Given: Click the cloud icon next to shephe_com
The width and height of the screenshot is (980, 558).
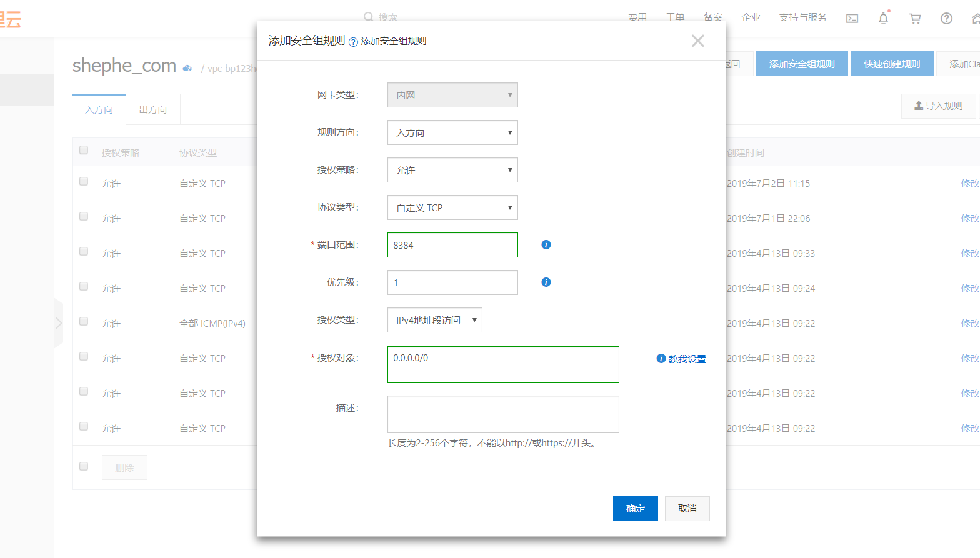Looking at the screenshot, I should coord(187,68).
